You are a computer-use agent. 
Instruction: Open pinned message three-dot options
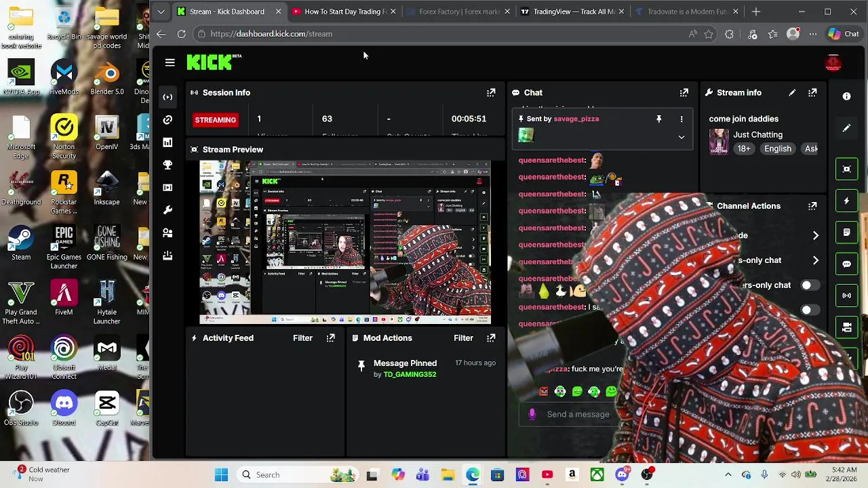[682, 119]
